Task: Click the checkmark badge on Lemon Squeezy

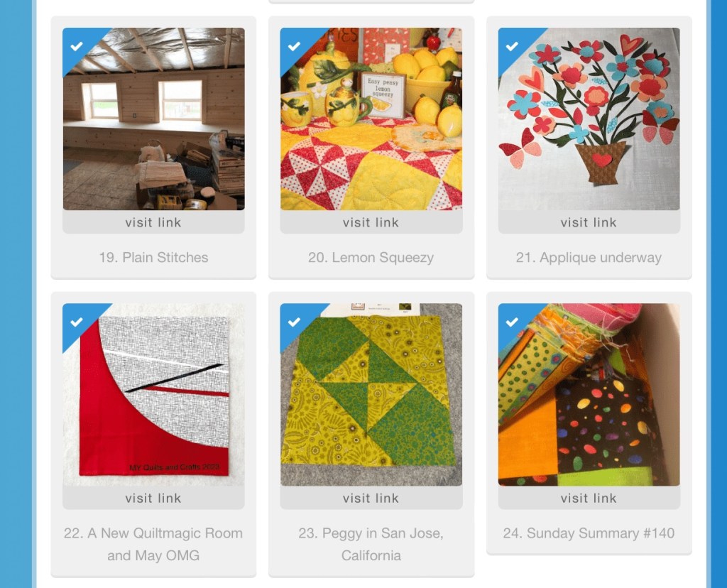Action: (x=294, y=46)
